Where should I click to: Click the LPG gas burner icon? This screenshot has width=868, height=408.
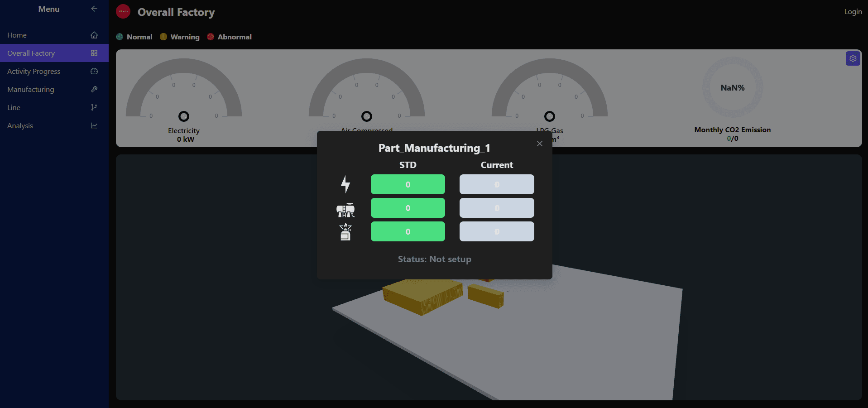[345, 232]
